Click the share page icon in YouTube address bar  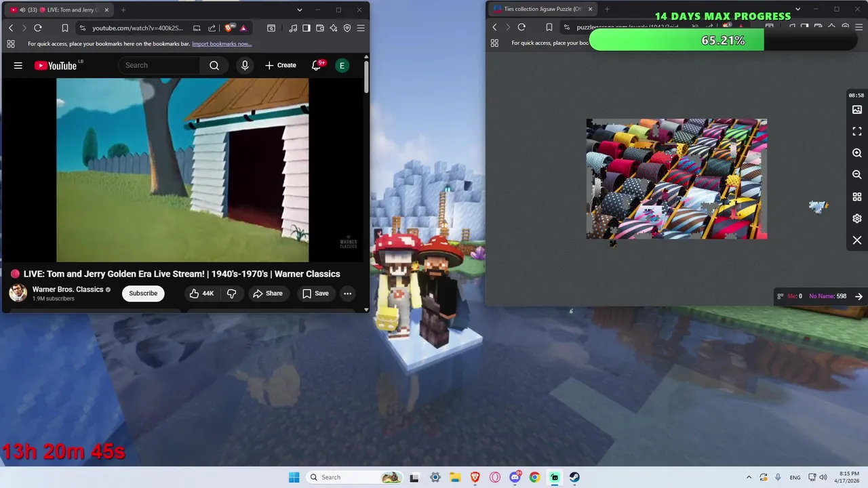click(212, 28)
